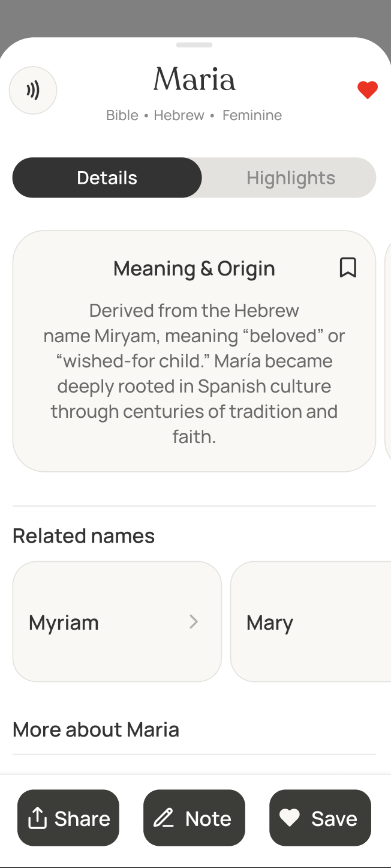Tap the Maria name title

[194, 80]
